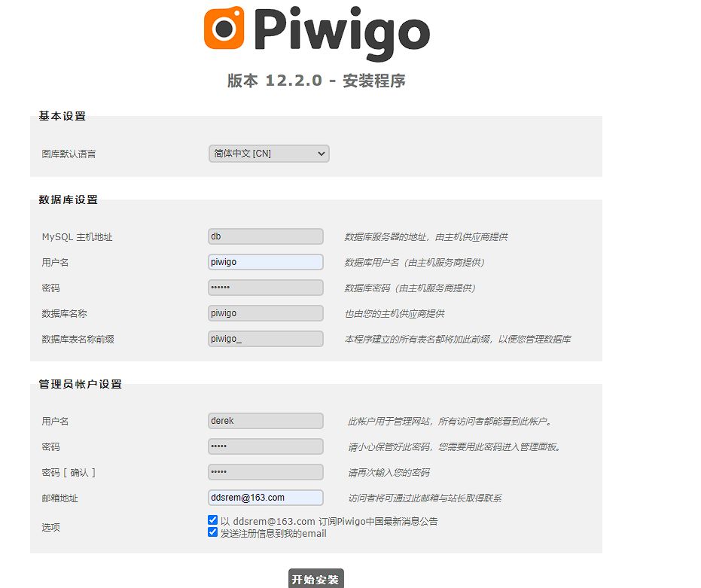Edit the 数据库表名称前缀 prefix field
This screenshot has height=588, width=701.
266,339
